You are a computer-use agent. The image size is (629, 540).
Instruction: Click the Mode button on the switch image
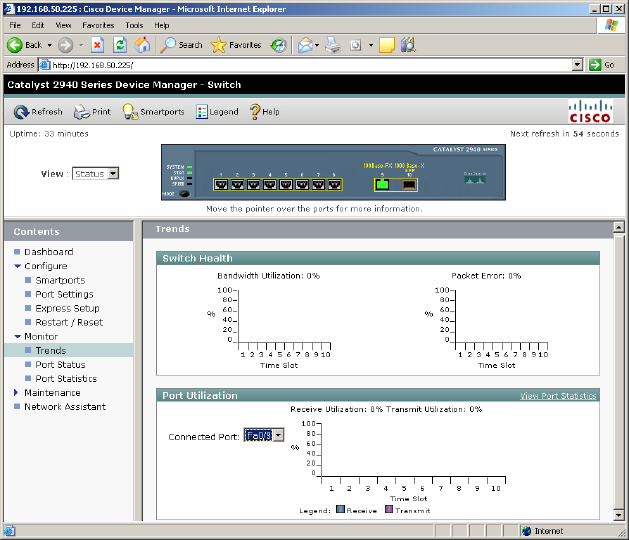185,194
